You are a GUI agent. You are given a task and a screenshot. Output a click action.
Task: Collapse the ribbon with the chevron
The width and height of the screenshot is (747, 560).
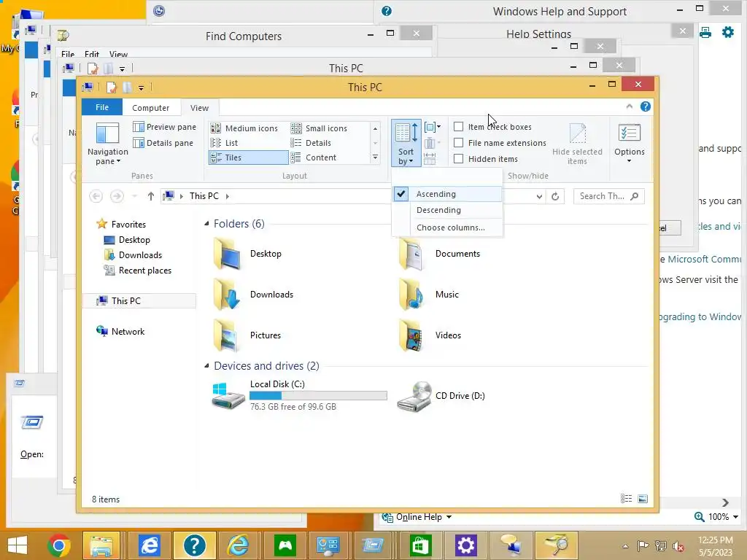pos(630,106)
